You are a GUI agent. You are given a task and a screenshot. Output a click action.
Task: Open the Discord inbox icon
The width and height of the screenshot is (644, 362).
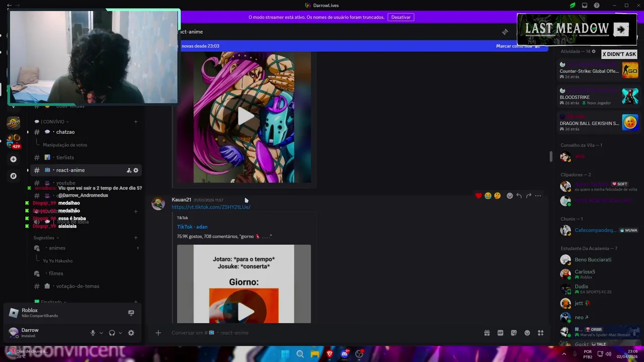pyautogui.click(x=585, y=6)
